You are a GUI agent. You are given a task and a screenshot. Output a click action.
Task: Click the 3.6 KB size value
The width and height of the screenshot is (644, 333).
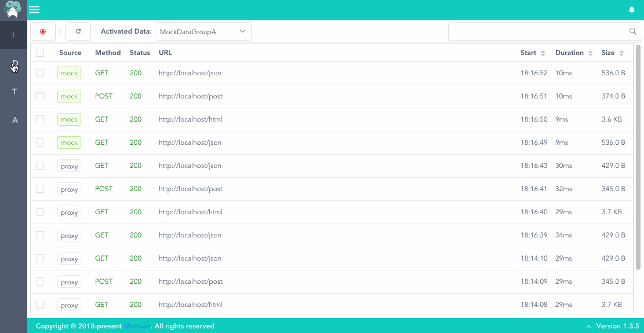click(x=612, y=119)
